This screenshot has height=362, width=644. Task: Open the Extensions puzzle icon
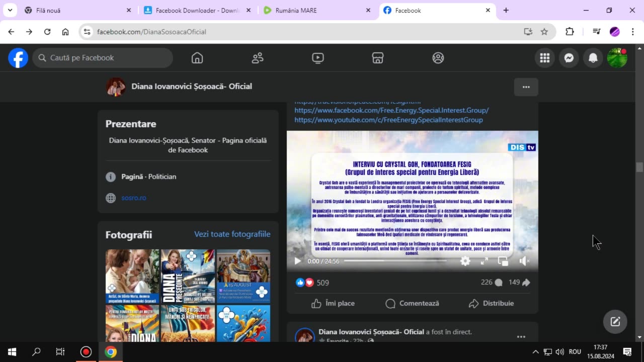click(x=570, y=32)
